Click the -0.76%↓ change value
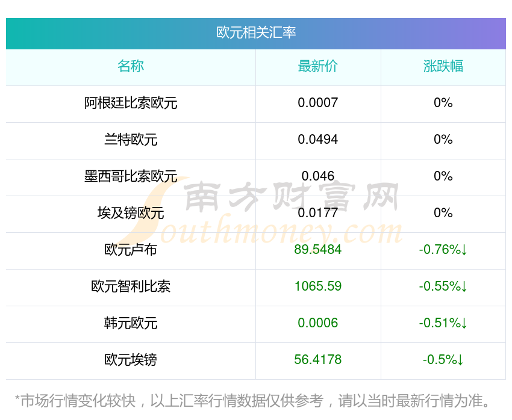512x420 pixels. (443, 250)
